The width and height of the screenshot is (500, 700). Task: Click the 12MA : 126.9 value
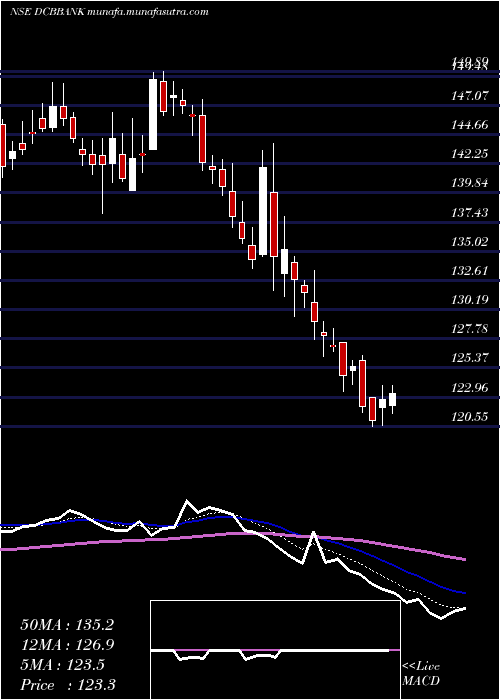(67, 645)
